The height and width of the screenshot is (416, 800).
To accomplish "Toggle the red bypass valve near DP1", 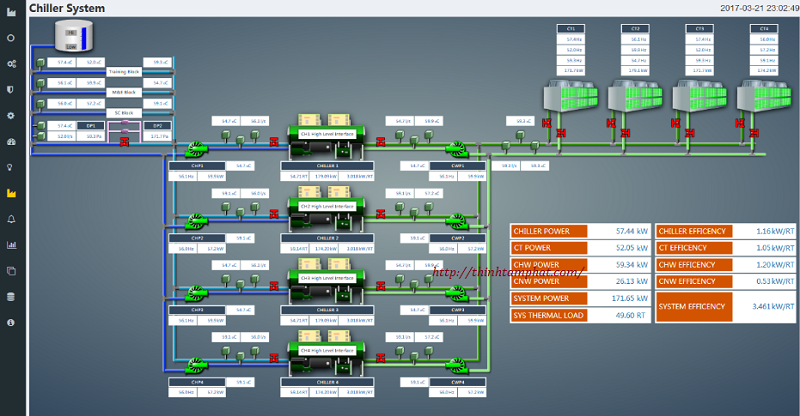I will [125, 142].
